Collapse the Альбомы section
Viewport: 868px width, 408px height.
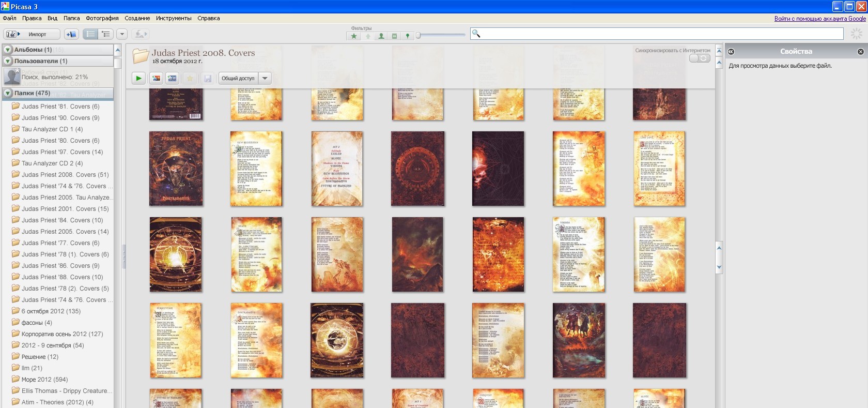[x=8, y=50]
